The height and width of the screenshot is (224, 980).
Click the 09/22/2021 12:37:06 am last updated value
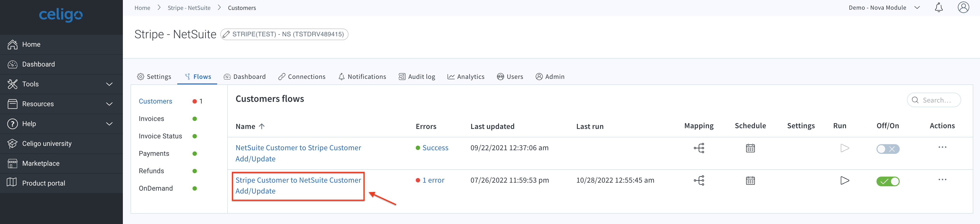point(509,148)
